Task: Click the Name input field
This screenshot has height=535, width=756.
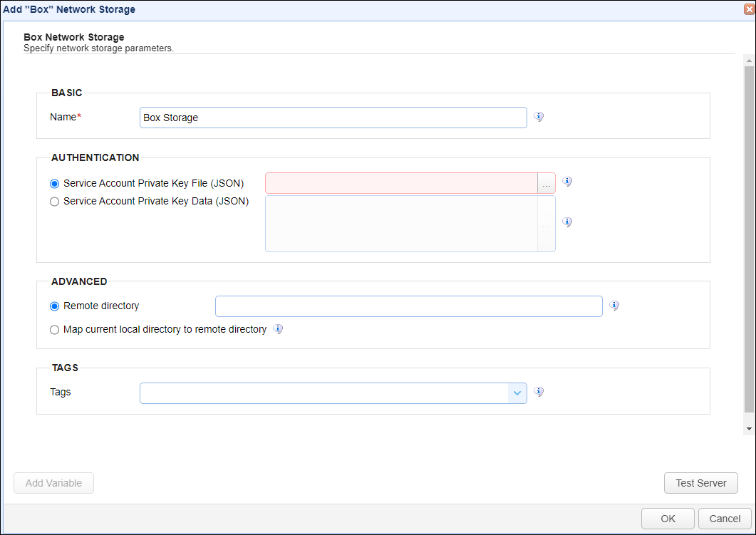Action: (333, 118)
